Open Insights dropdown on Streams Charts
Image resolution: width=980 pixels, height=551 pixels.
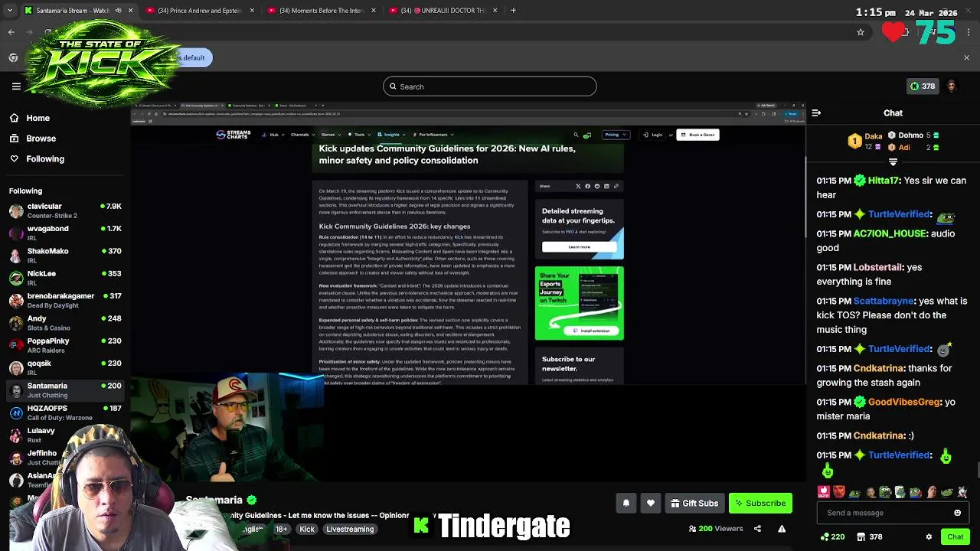tap(392, 135)
